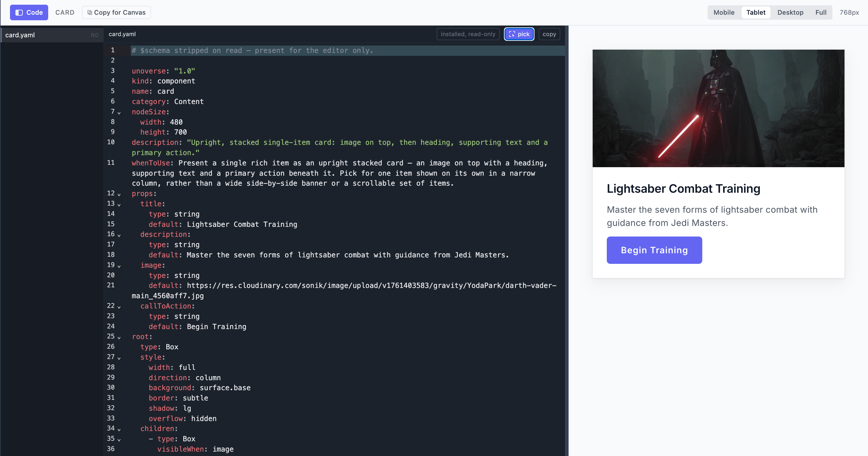Click Begin Training button in preview

(654, 250)
